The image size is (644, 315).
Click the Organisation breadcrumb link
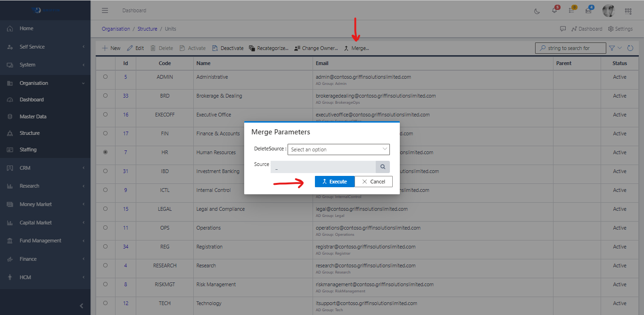click(116, 29)
